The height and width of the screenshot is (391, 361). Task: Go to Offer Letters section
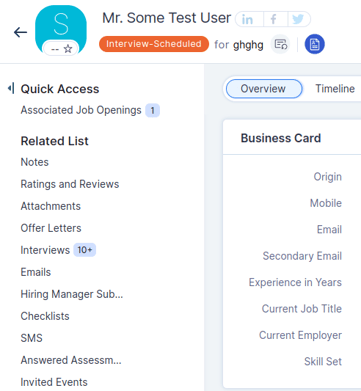tap(51, 228)
